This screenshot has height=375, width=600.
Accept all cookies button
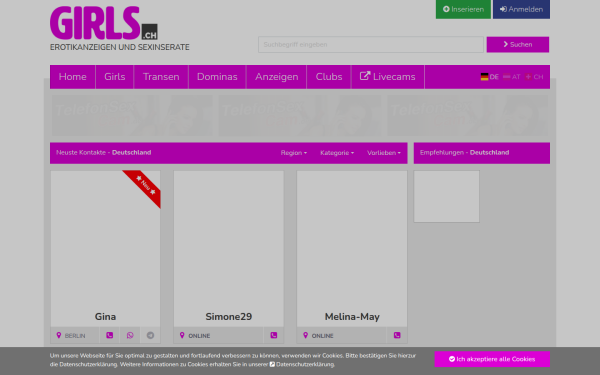(492, 359)
